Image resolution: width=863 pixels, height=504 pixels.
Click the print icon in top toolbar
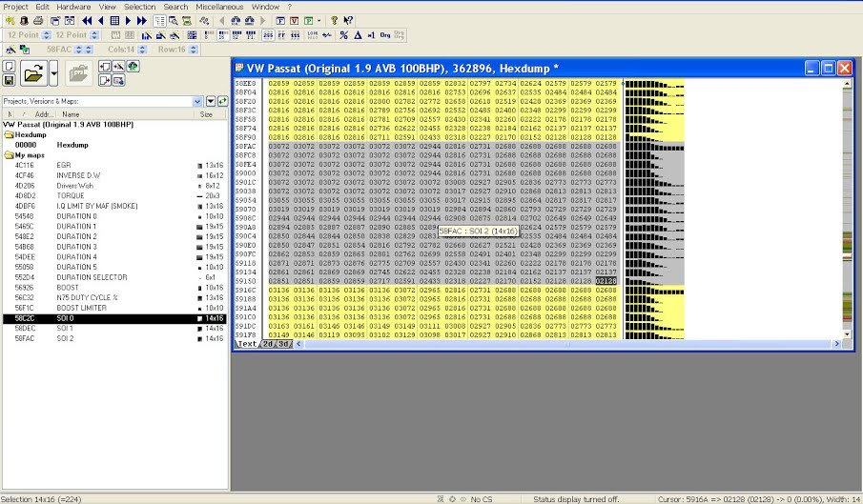point(38,20)
